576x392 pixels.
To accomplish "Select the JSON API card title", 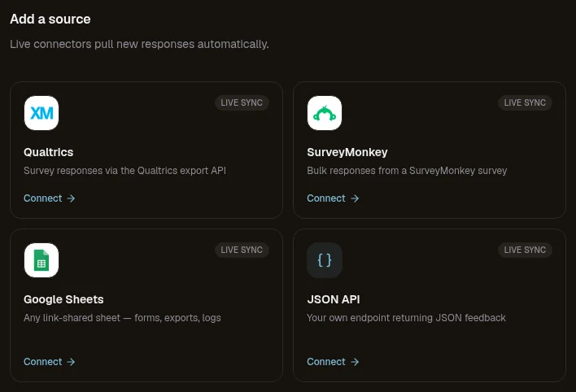I will pyautogui.click(x=334, y=299).
